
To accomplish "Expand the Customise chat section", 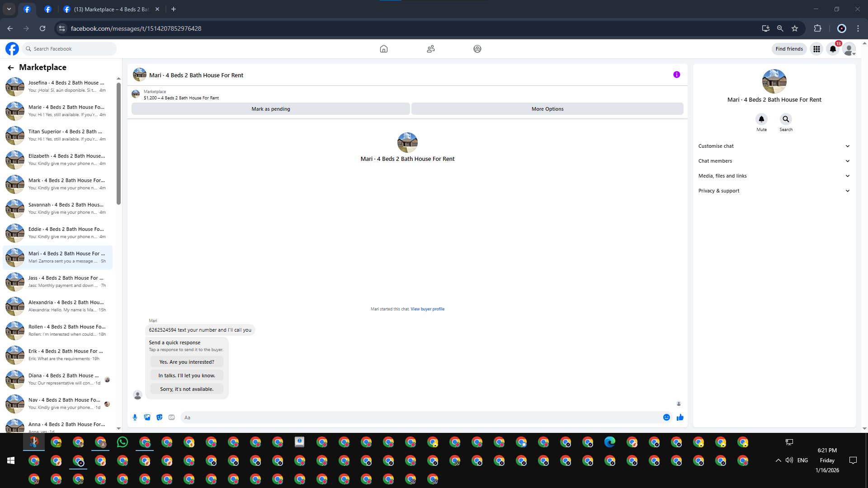I will tap(774, 146).
